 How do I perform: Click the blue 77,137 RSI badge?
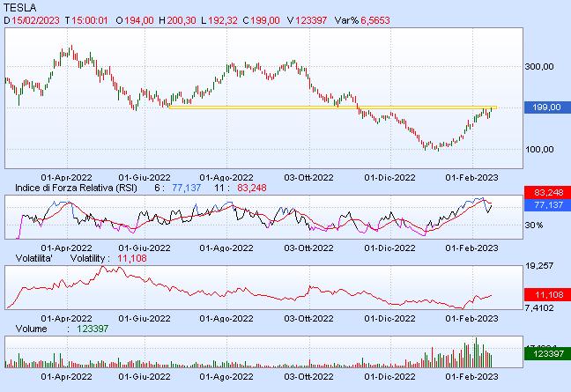coord(547,205)
